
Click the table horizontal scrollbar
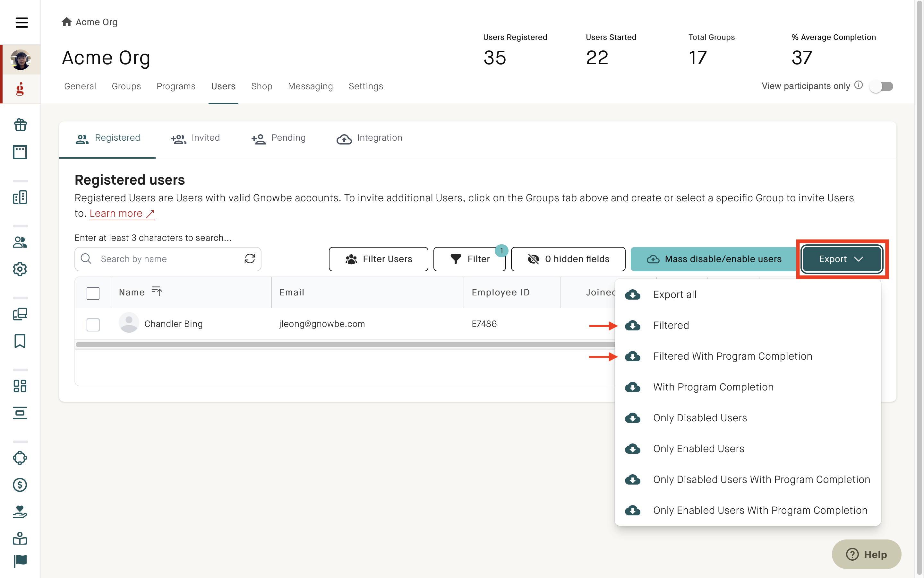[346, 345]
